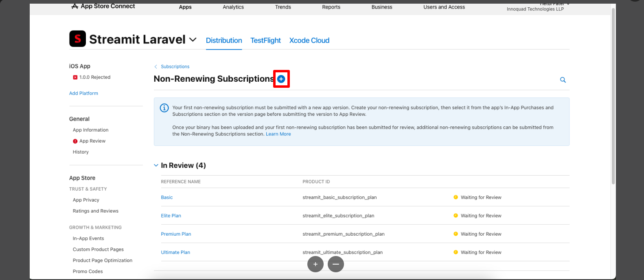Image resolution: width=644 pixels, height=280 pixels.
Task: Click the Growth & Marketing sidebar label
Action: click(x=95, y=228)
